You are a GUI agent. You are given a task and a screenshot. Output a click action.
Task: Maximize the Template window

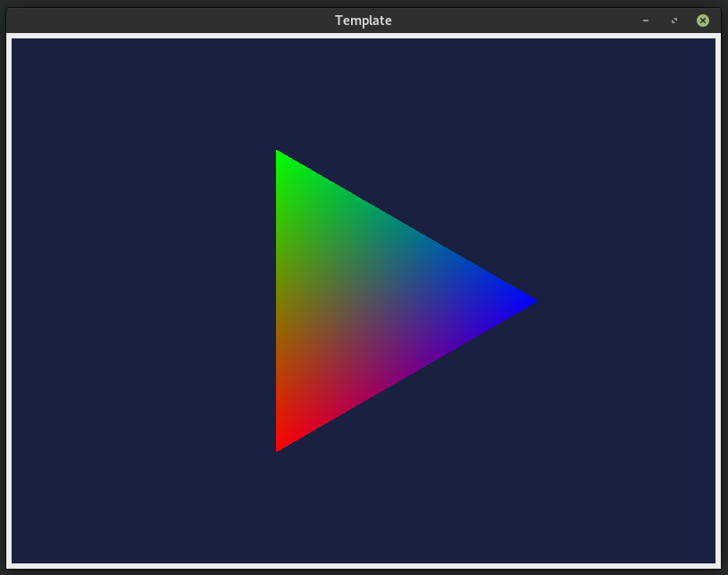(x=674, y=21)
